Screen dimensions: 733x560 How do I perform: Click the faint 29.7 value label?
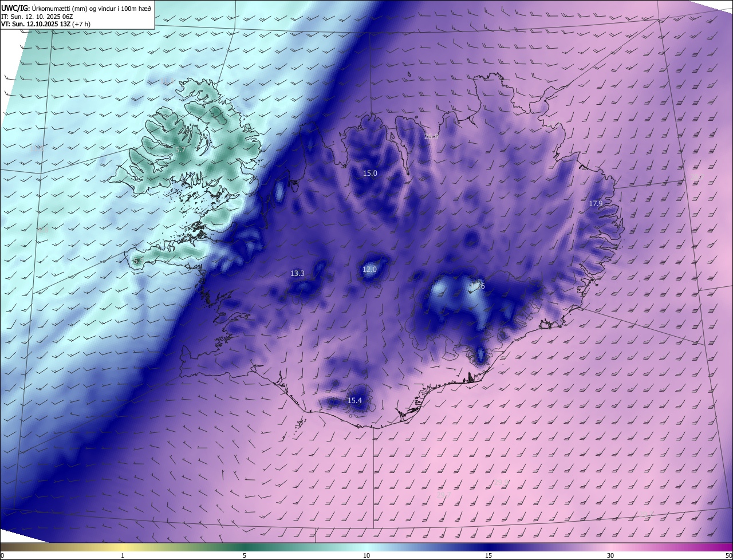[444, 494]
